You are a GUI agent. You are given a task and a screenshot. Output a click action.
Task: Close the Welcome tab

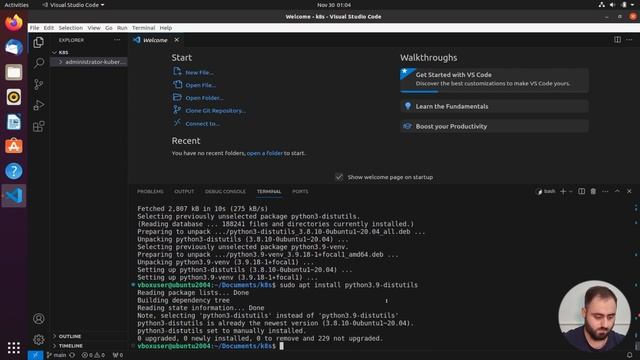pos(176,40)
